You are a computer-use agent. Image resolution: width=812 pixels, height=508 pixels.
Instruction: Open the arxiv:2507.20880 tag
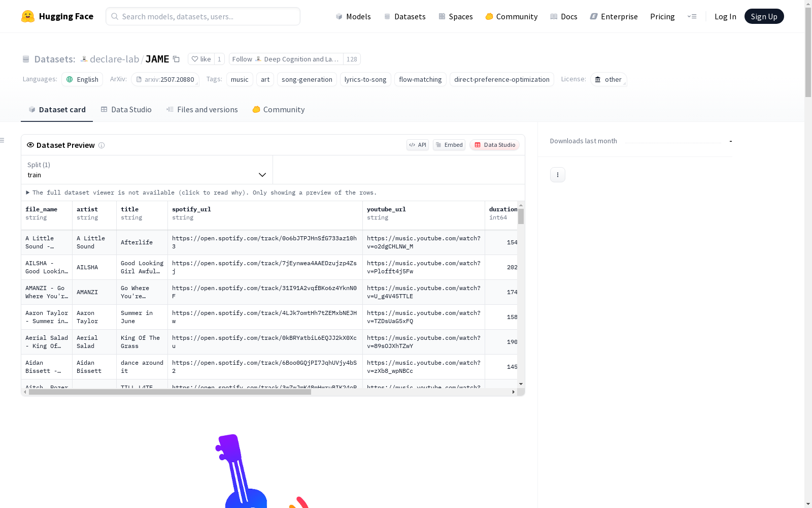165,79
